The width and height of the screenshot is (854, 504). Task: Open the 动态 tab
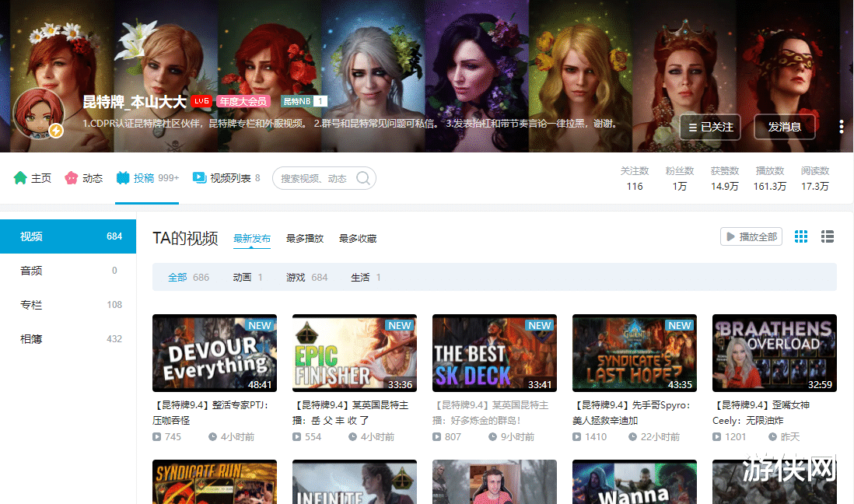point(83,178)
